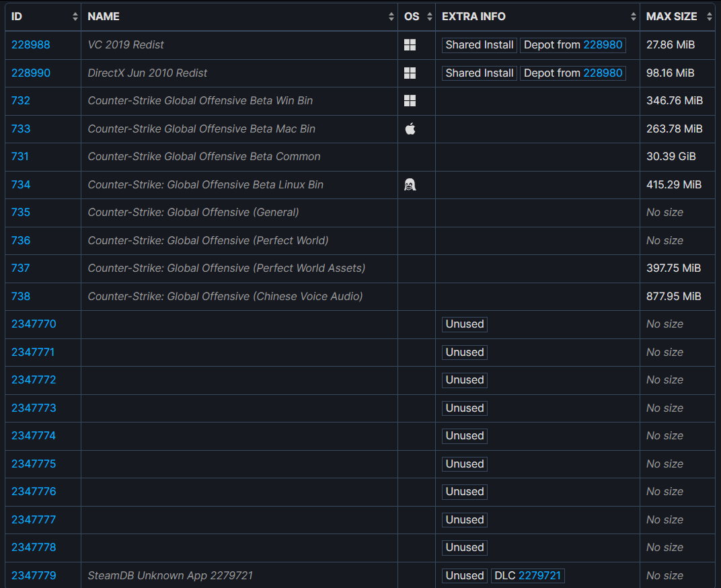Open depot ID 2347777
The image size is (721, 588).
(34, 519)
